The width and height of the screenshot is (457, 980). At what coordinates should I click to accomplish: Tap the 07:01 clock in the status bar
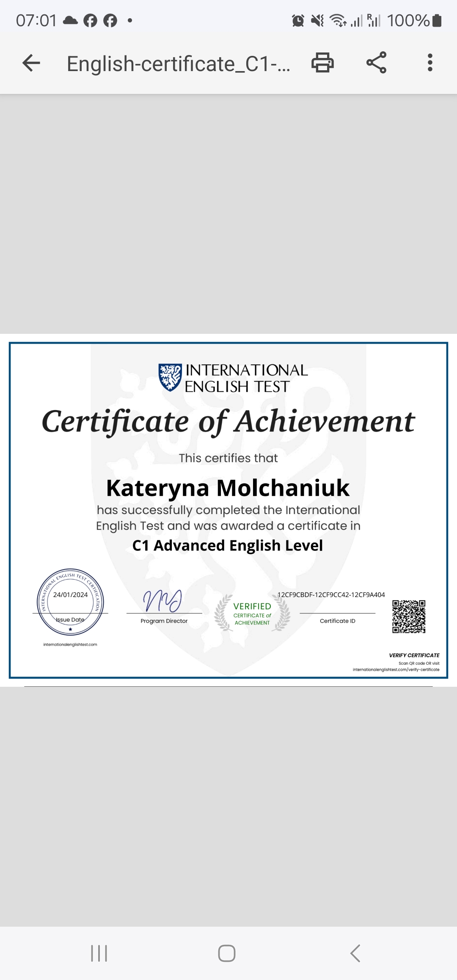click(36, 20)
